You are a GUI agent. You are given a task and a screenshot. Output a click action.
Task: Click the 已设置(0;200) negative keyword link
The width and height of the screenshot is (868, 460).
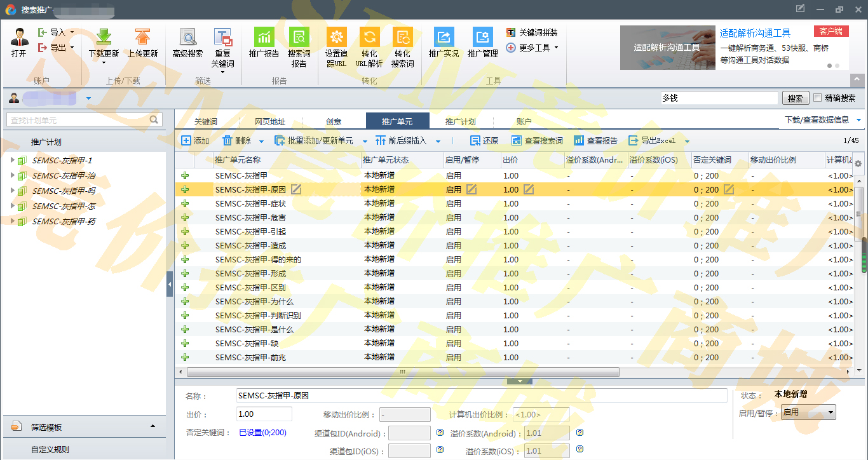[x=262, y=433]
